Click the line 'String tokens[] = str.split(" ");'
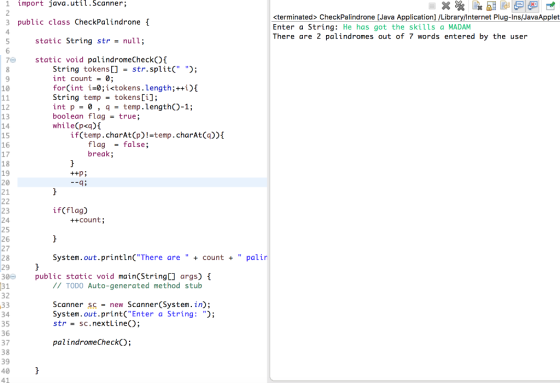The width and height of the screenshot is (560, 383). pyautogui.click(x=125, y=69)
